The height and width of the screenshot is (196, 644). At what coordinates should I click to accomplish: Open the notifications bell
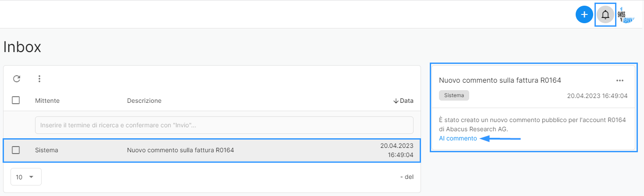point(605,15)
